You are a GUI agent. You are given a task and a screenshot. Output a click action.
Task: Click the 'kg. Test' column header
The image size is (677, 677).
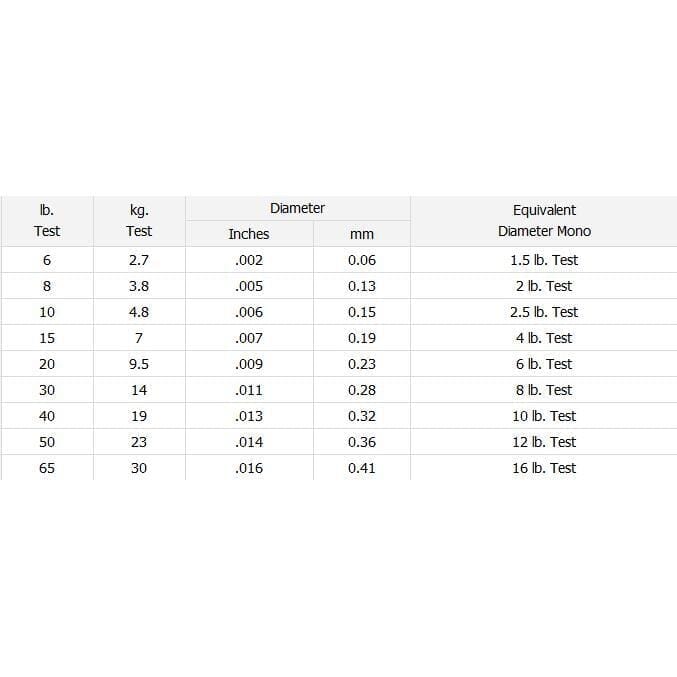(x=139, y=221)
